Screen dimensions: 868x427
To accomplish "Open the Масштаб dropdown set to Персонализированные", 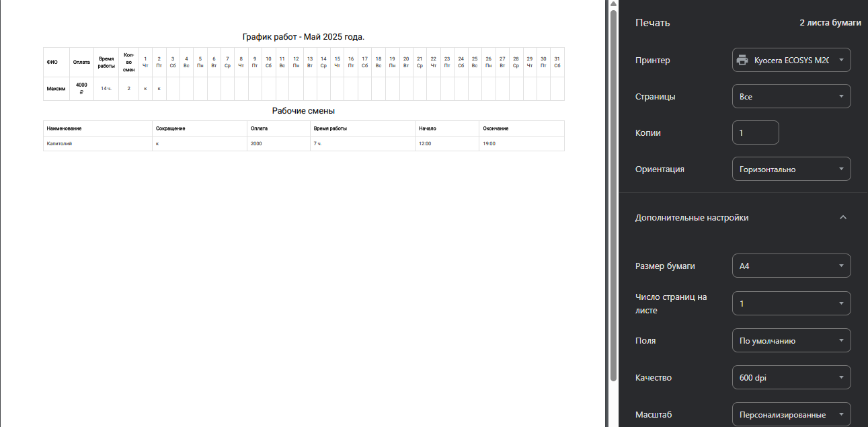I will coord(791,414).
